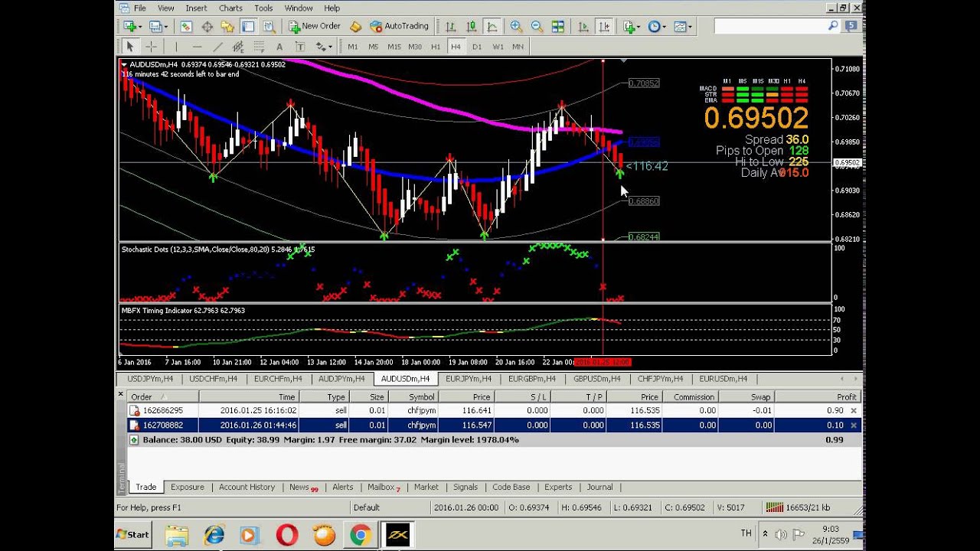
Task: Open the Insert menu
Action: point(196,8)
